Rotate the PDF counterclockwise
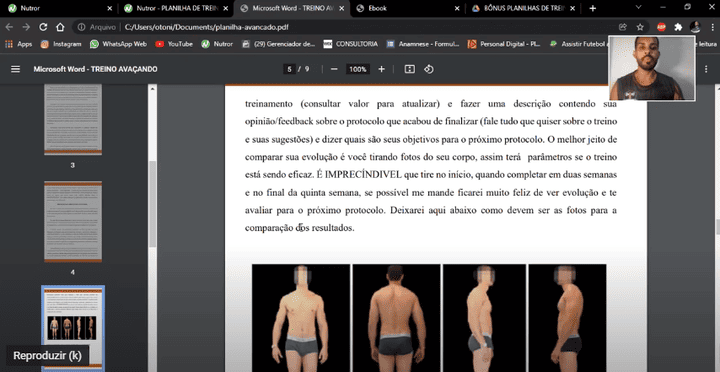 coord(428,69)
